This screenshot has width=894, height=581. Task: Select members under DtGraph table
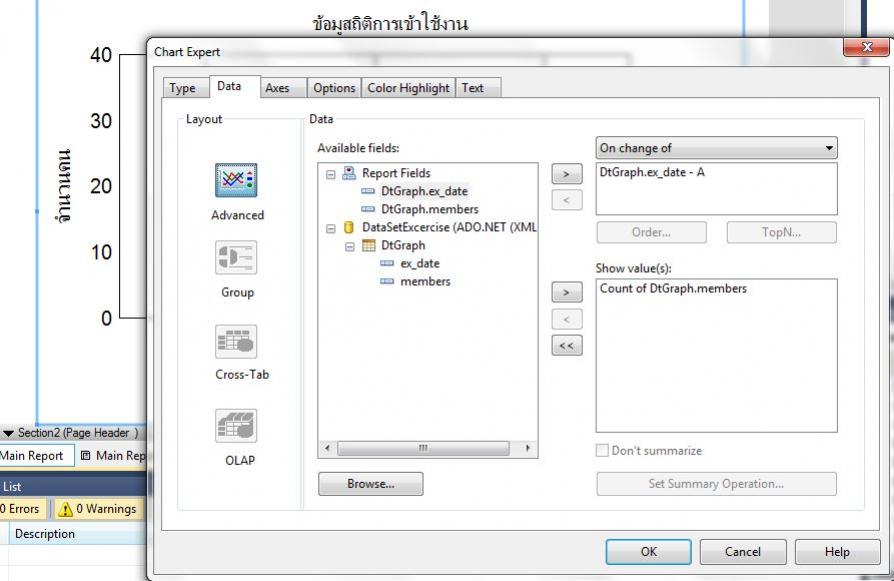pyautogui.click(x=425, y=282)
